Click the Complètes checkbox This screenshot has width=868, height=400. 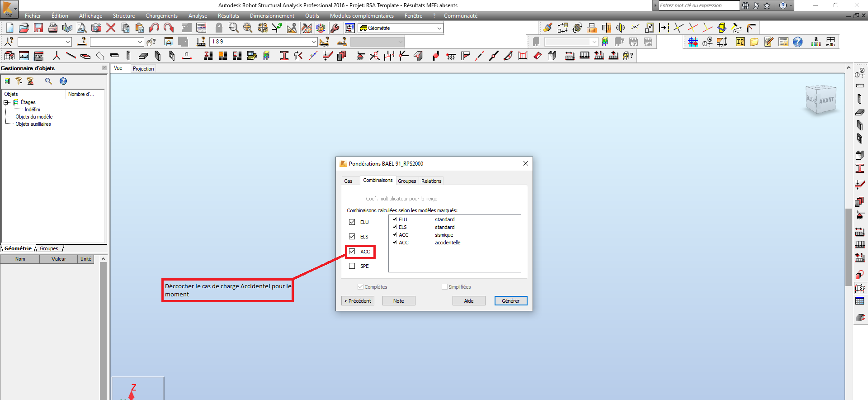click(x=360, y=287)
